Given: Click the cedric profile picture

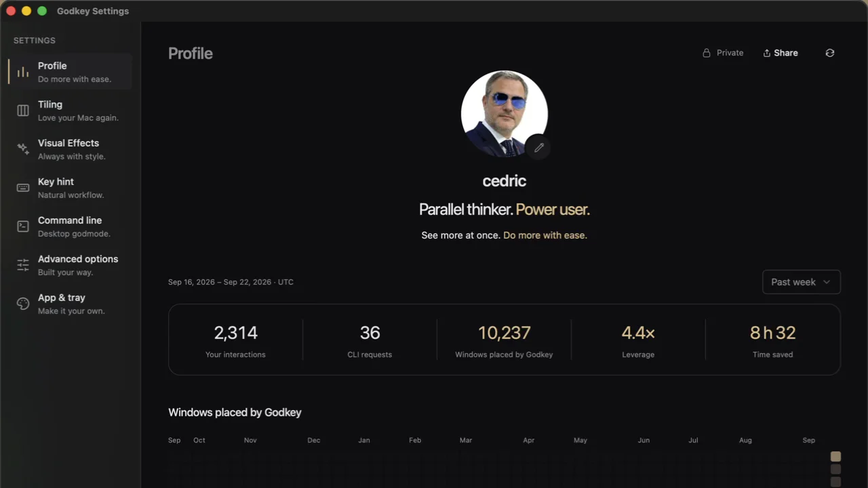Looking at the screenshot, I should coord(505,114).
